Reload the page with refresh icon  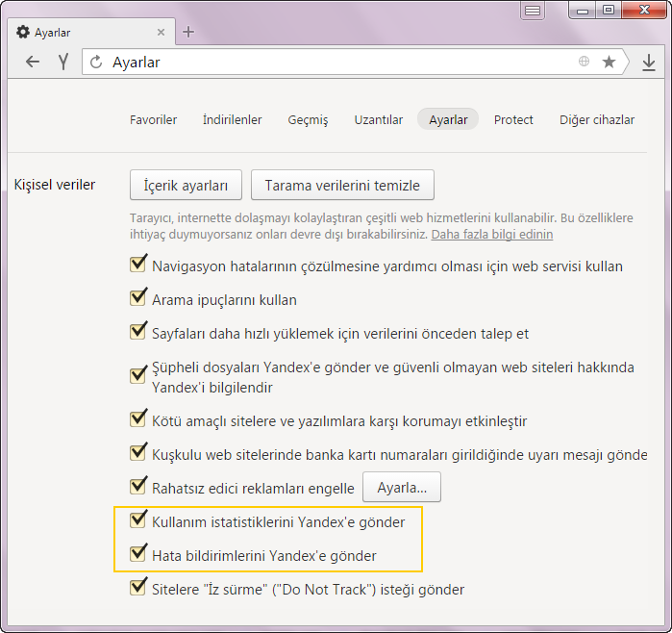(x=96, y=63)
